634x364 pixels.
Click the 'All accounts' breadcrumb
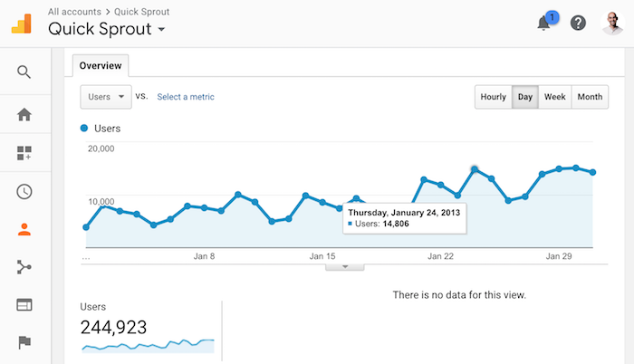74,12
